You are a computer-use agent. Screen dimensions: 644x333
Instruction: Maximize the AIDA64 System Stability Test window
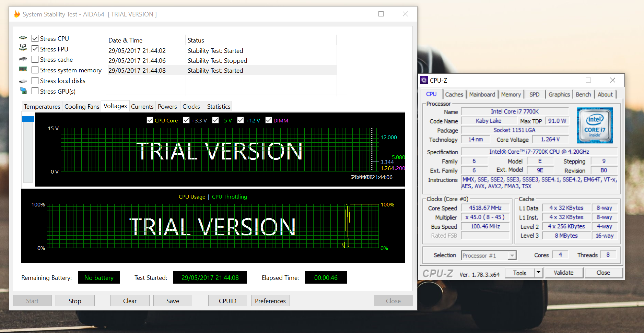(381, 14)
